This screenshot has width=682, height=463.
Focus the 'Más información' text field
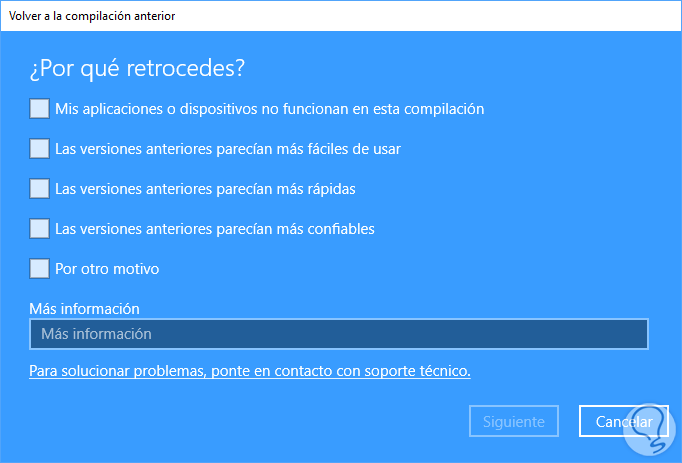point(338,334)
